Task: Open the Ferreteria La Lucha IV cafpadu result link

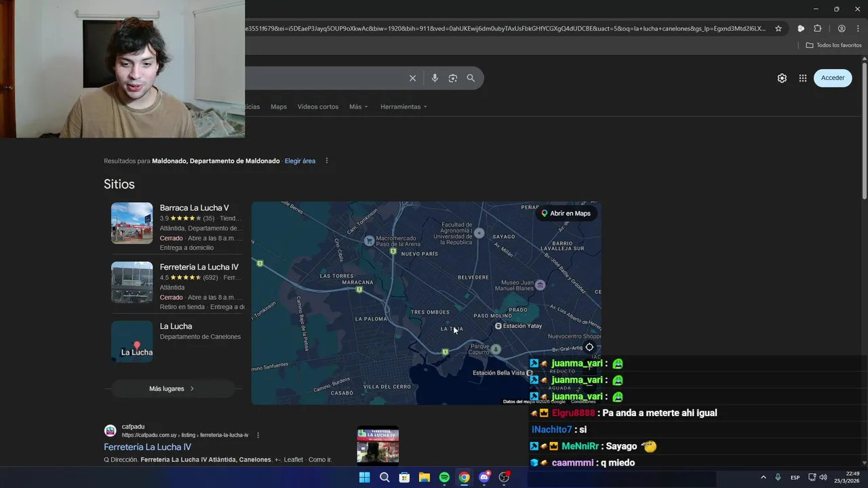Action: point(147,447)
